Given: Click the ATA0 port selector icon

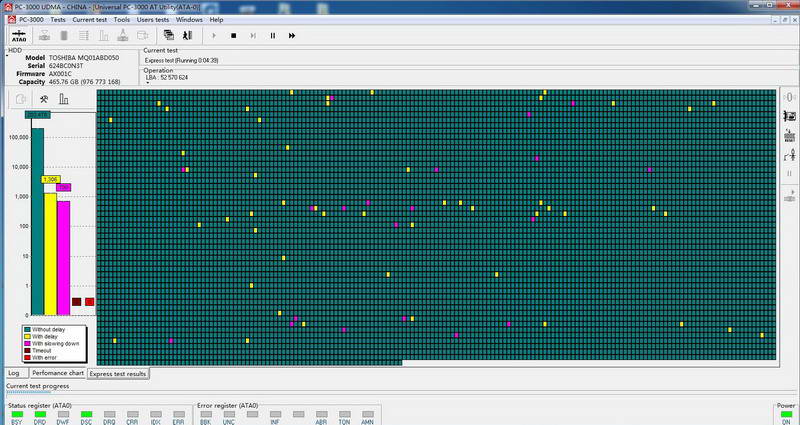Looking at the screenshot, I should pos(19,36).
